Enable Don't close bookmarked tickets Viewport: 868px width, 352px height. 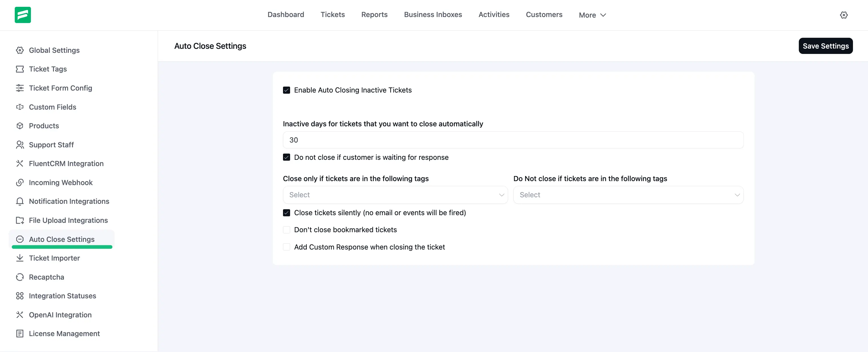pyautogui.click(x=286, y=230)
